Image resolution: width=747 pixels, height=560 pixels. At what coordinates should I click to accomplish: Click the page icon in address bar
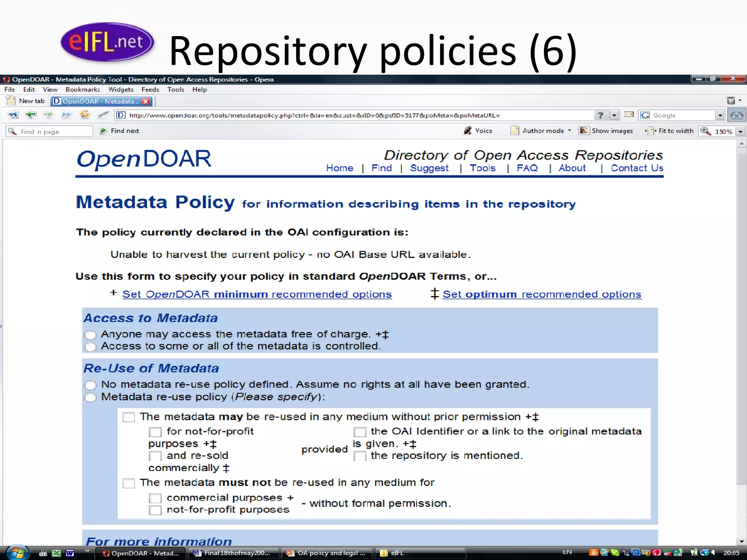(x=121, y=115)
